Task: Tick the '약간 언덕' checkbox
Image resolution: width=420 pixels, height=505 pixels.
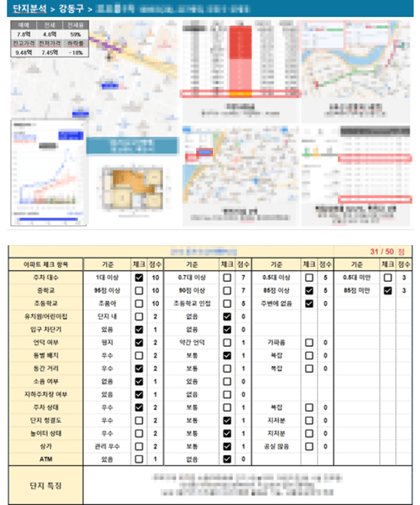Action: [227, 342]
